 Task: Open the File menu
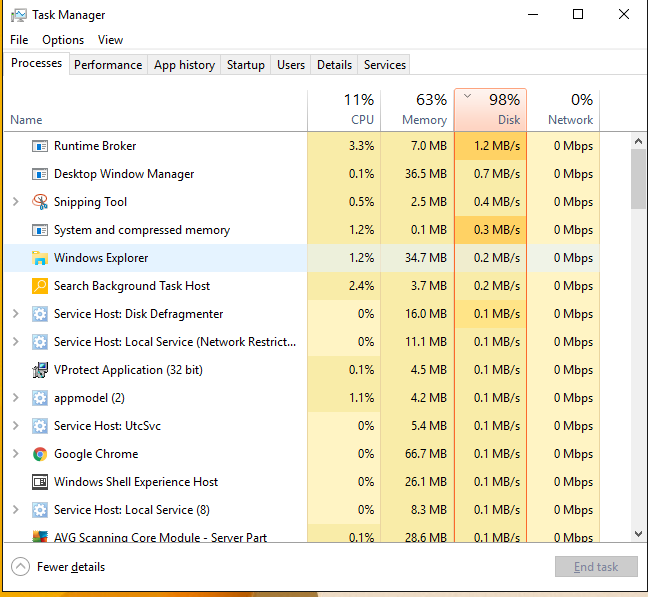(19, 40)
